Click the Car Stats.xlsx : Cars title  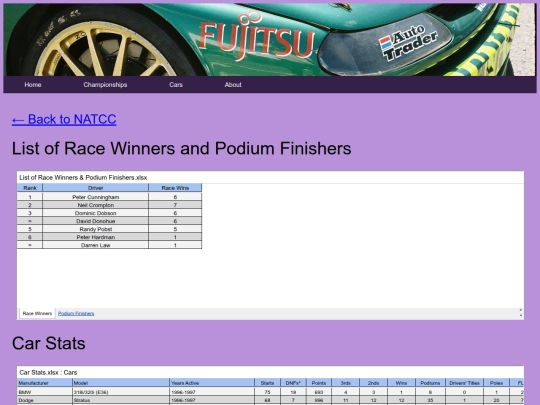tap(48, 372)
